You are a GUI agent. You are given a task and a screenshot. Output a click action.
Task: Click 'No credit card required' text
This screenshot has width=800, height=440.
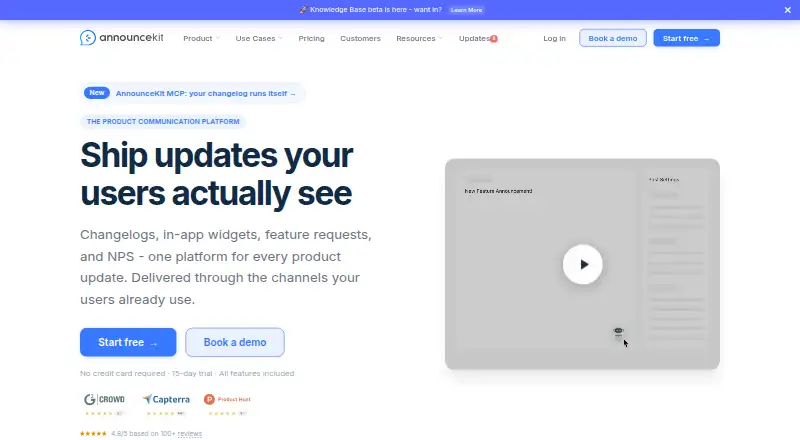coord(122,373)
